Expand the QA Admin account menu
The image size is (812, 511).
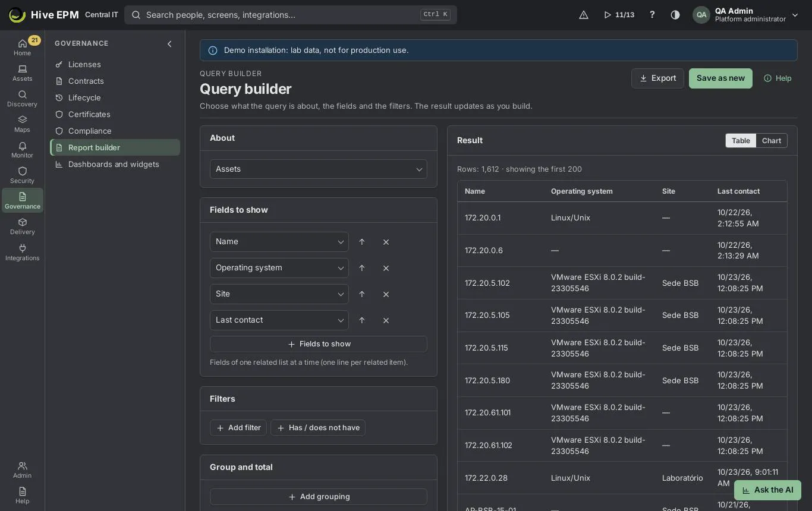point(746,15)
